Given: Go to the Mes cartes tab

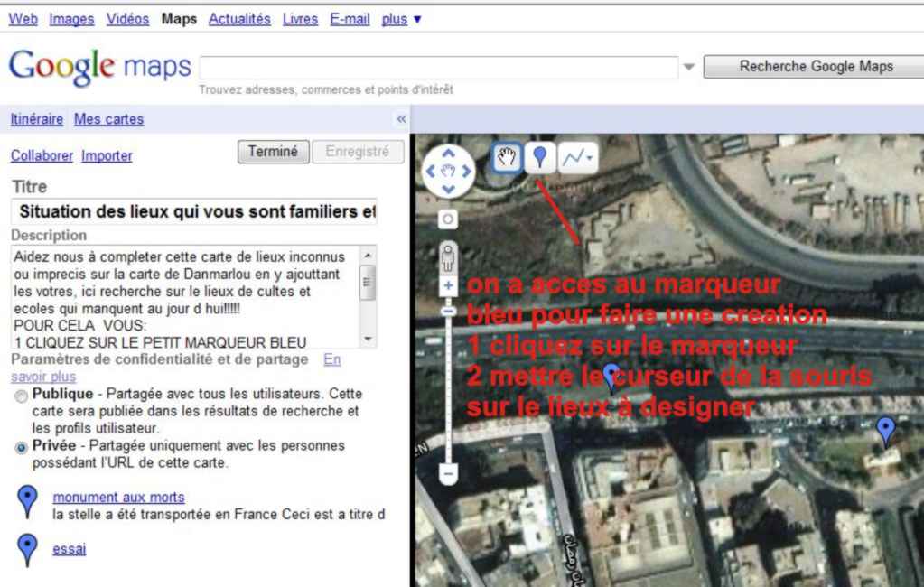Looking at the screenshot, I should 108,119.
